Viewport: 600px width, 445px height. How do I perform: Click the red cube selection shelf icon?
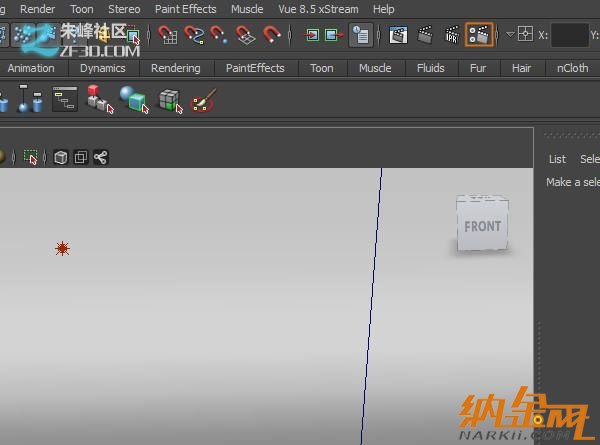(100, 99)
